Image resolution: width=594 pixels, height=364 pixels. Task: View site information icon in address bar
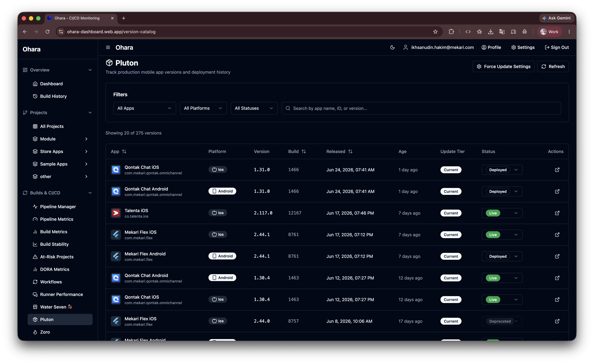[61, 32]
